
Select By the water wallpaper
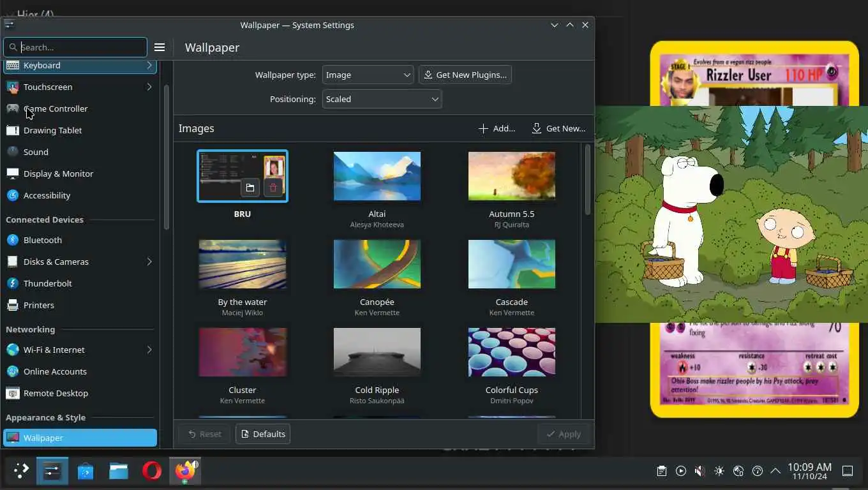click(x=243, y=264)
